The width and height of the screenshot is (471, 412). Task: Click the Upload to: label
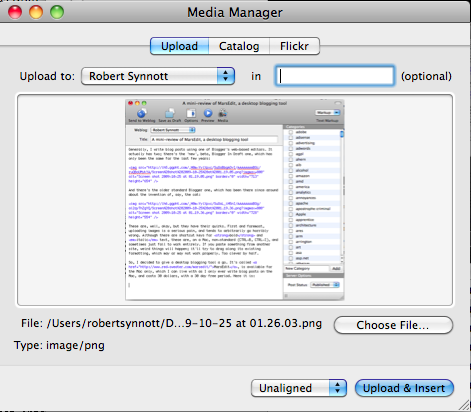(47, 76)
